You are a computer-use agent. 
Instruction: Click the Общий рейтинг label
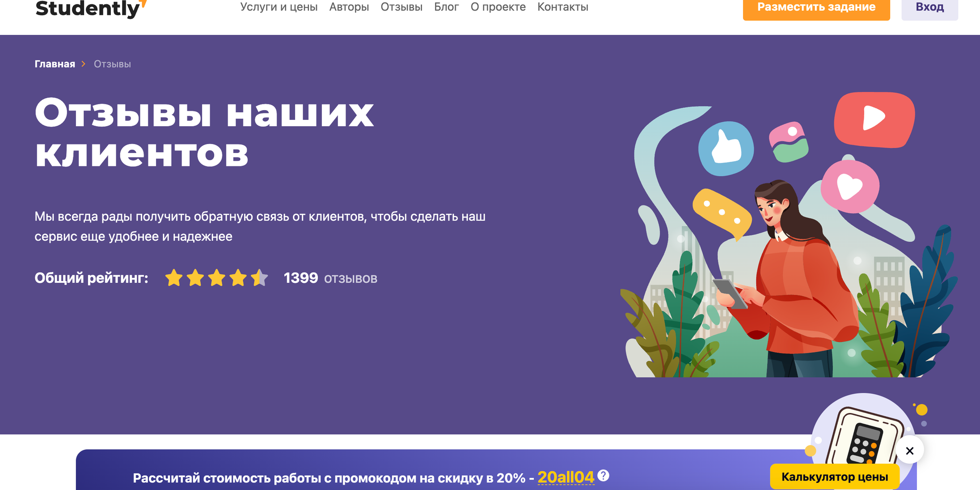(x=91, y=278)
